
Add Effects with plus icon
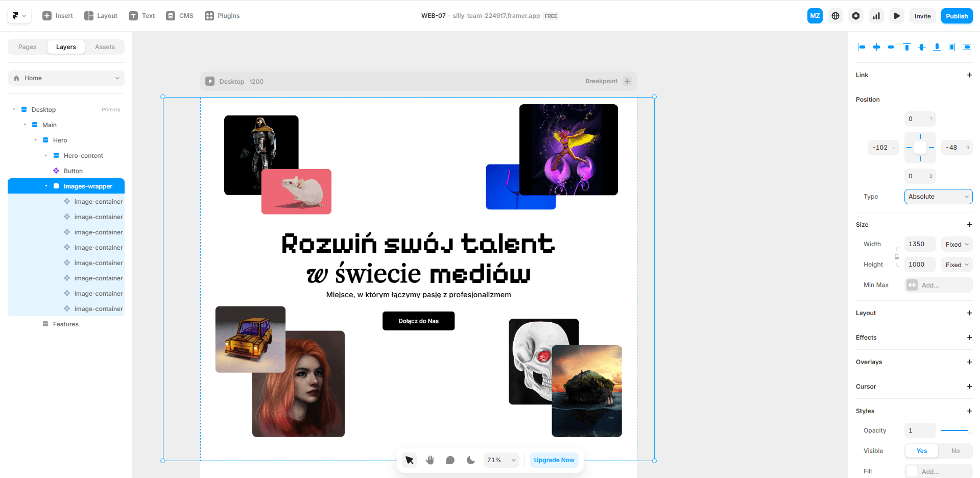click(x=969, y=338)
